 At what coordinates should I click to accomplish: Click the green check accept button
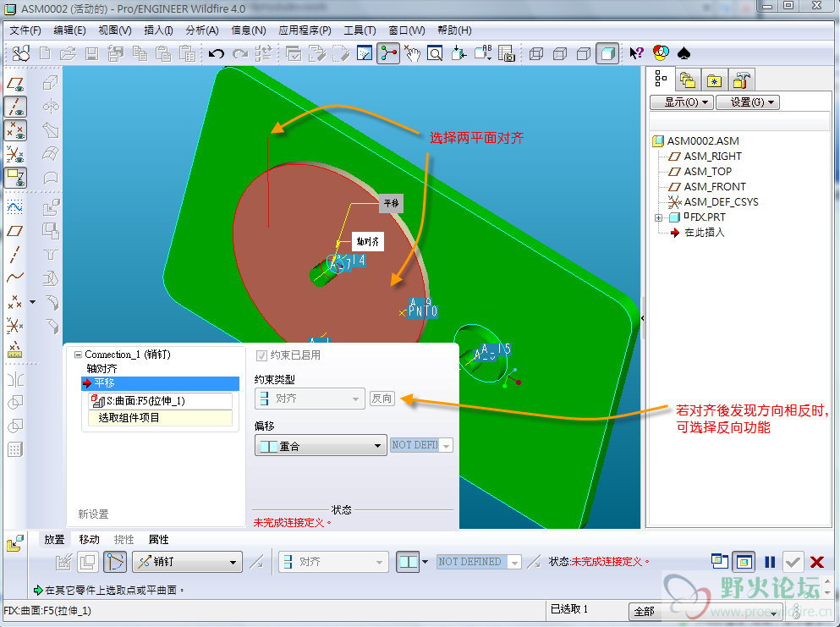click(793, 562)
